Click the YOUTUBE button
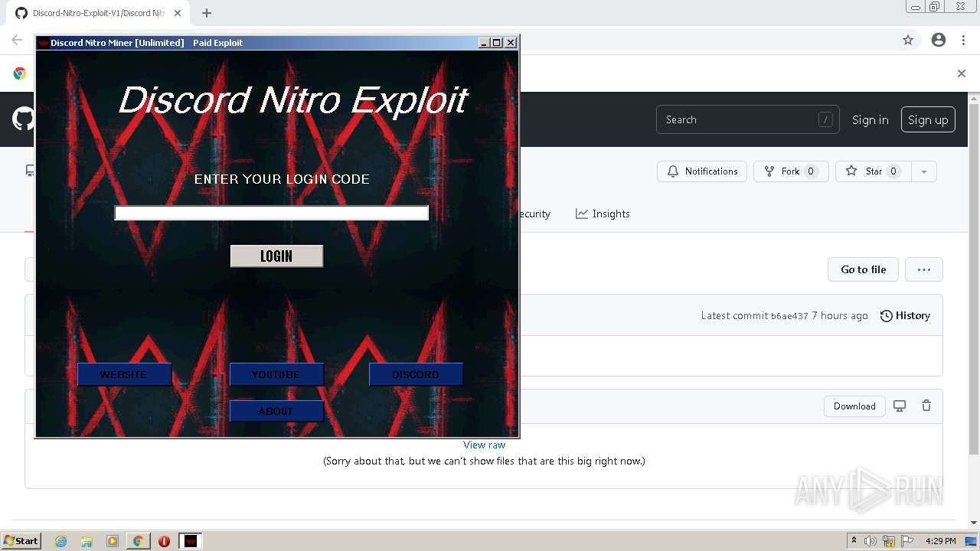Screen dimensions: 980x551 tap(276, 374)
